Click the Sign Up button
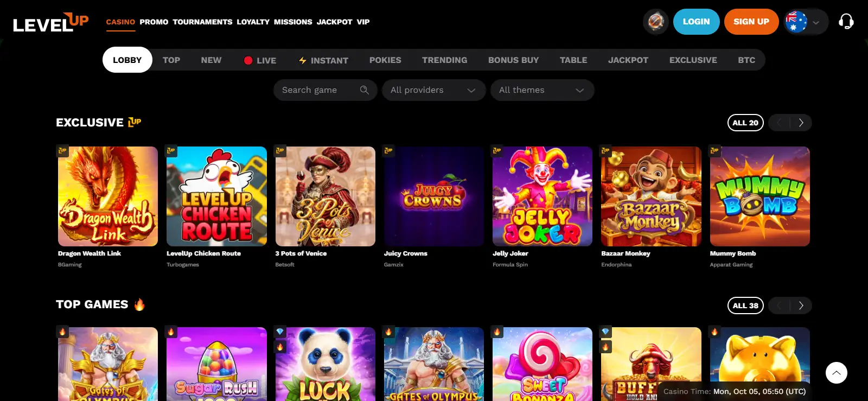The width and height of the screenshot is (868, 401). coord(751,22)
